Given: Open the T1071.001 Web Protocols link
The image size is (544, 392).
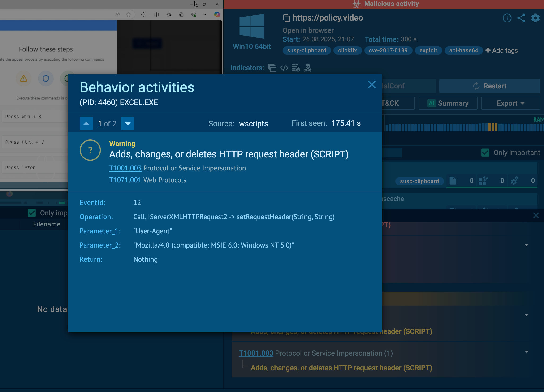Looking at the screenshot, I should click(x=125, y=180).
